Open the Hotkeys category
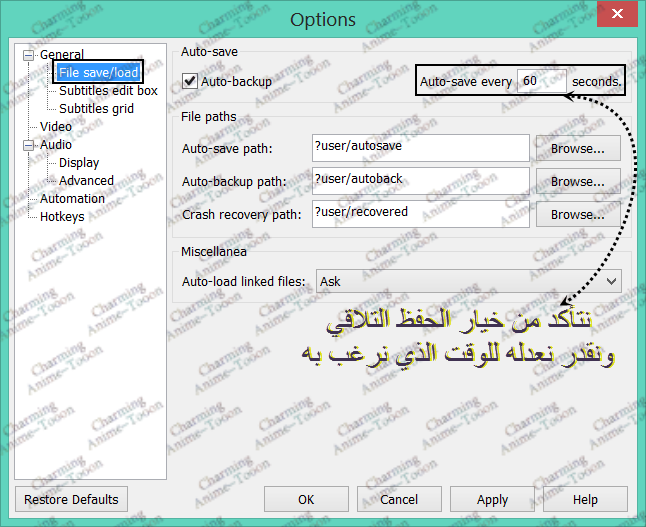Screen dimensions: 646x527 point(62,217)
